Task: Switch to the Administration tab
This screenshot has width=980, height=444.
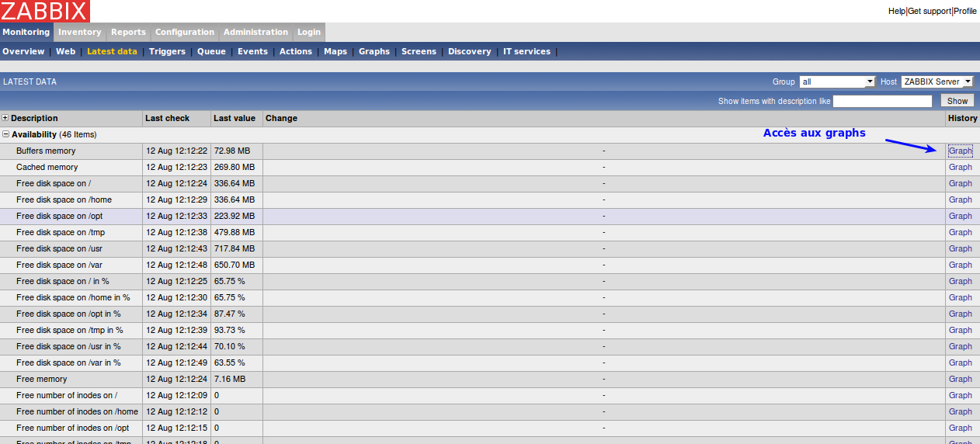Action: 255,32
